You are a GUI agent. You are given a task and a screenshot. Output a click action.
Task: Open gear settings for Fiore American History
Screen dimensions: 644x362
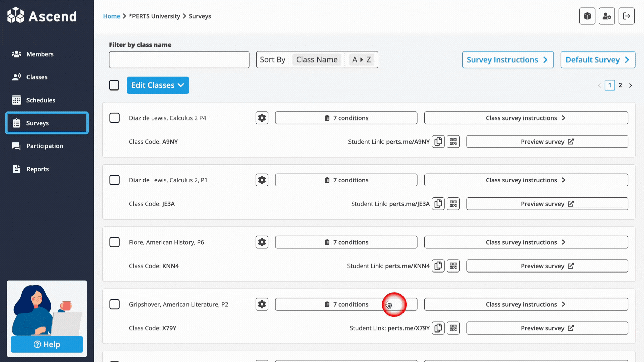(262, 242)
